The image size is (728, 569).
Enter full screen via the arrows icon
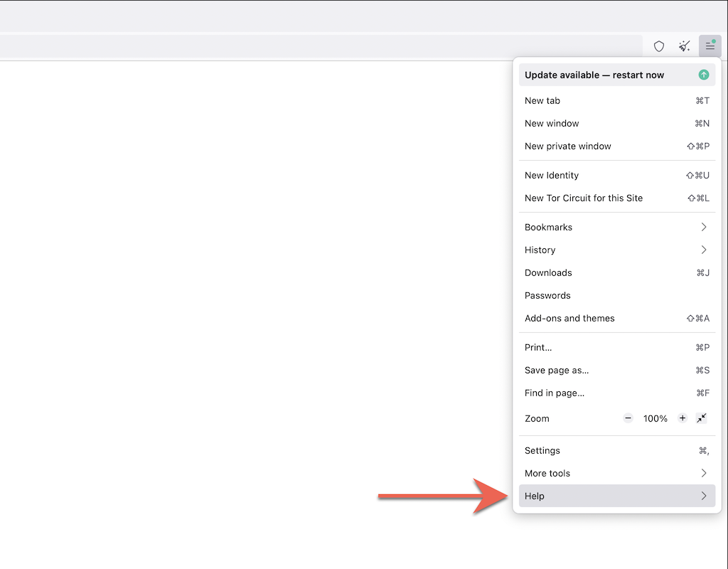[x=702, y=418]
